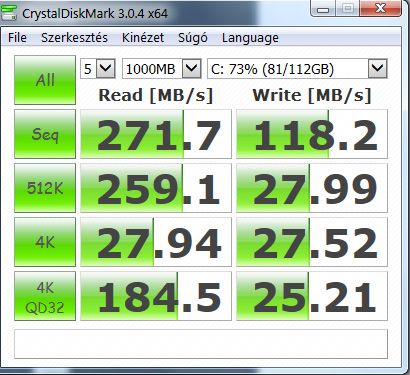Select the 4K QD32 write result 25.21
410x375 pixels.
tap(312, 296)
